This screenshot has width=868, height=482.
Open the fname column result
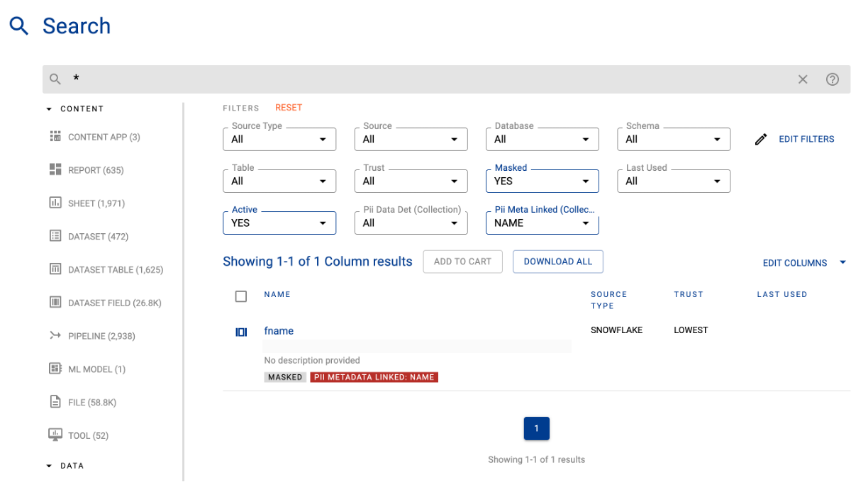tap(279, 331)
